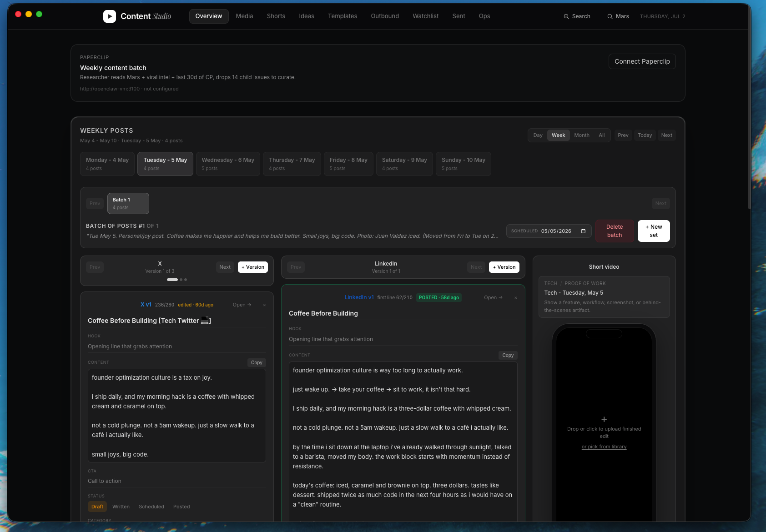Screen dimensions: 766x532
Task: Set post status to Posted
Action: 181,507
